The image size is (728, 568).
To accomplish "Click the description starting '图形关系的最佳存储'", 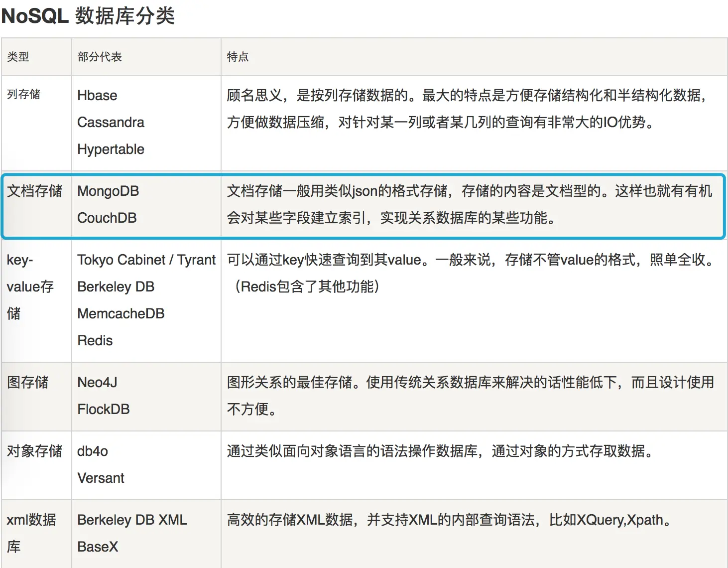I will tap(471, 396).
